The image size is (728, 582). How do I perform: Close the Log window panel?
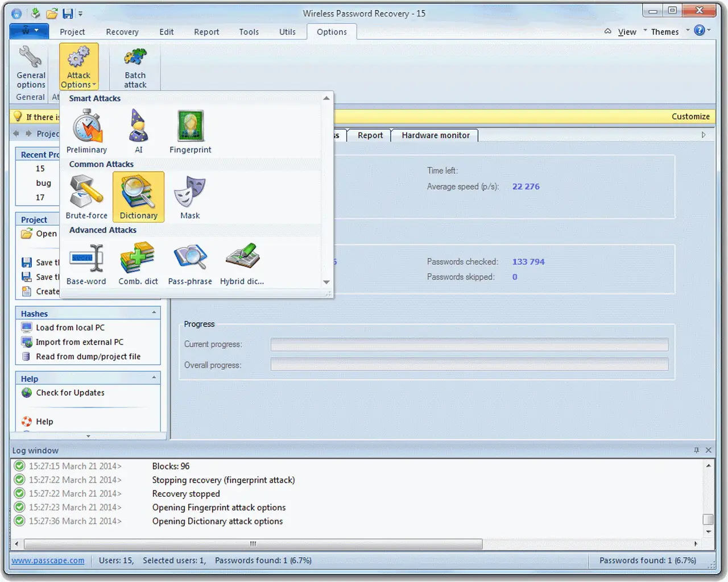coord(709,450)
